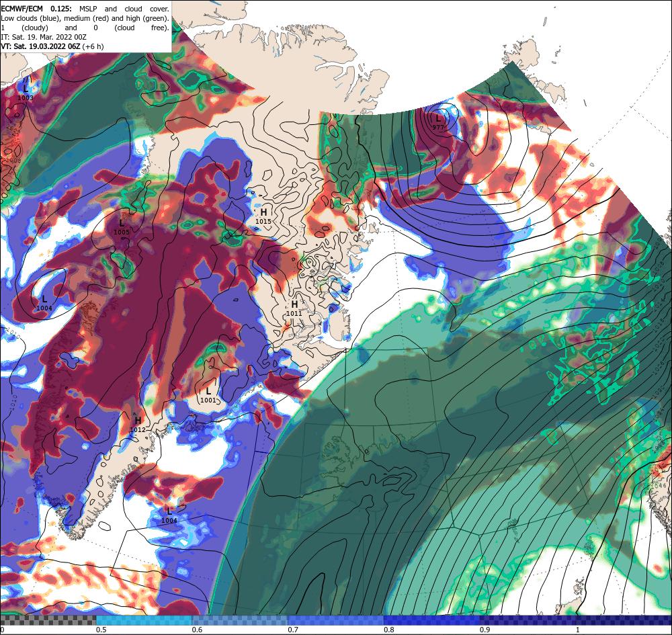Select the L 1004 low nearest L 1001
The image size is (672, 635).
coord(169,515)
